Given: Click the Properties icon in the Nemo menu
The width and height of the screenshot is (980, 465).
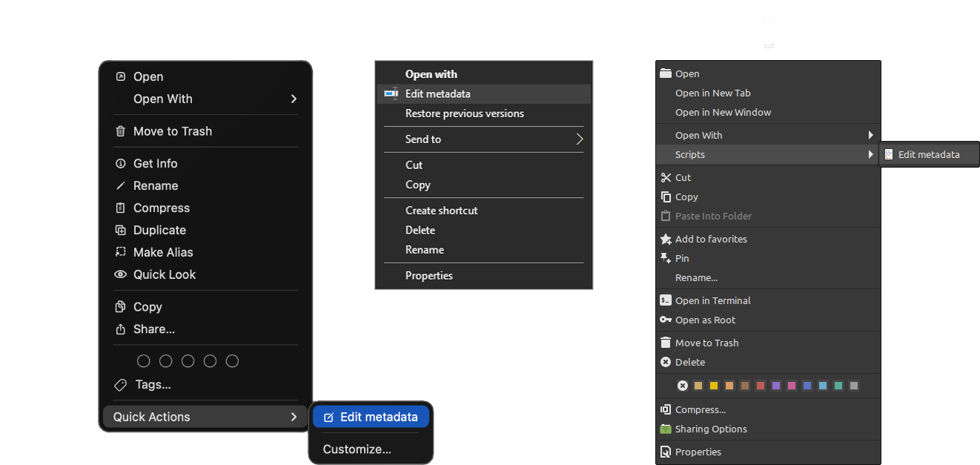Looking at the screenshot, I should point(665,452).
